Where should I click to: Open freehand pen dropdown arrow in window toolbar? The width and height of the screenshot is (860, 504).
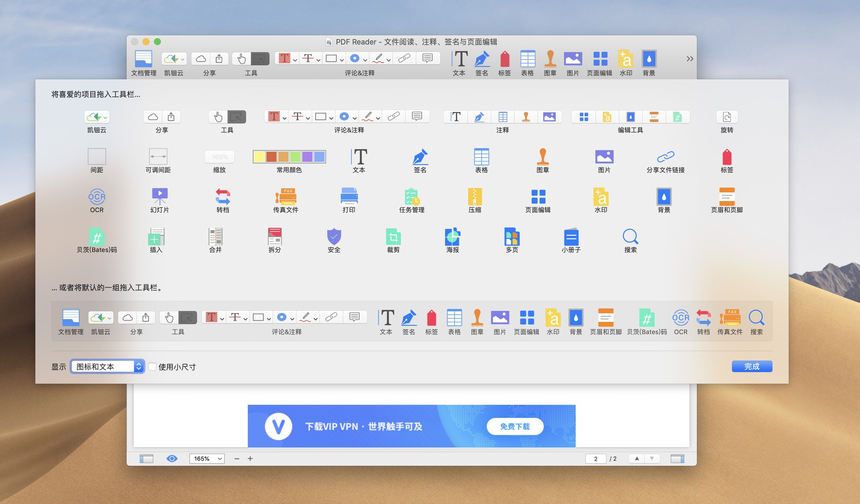tap(388, 60)
